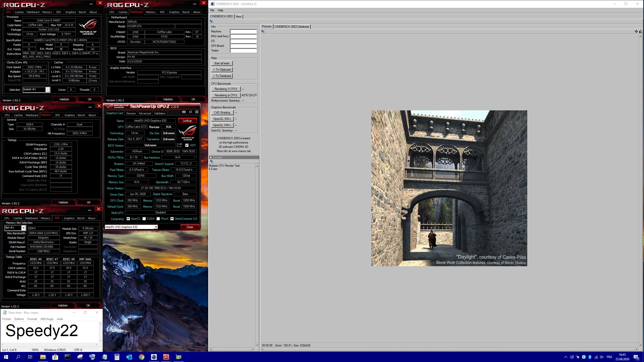
Task: Click the Tester input field in Cinebench
Action: coord(243,51)
